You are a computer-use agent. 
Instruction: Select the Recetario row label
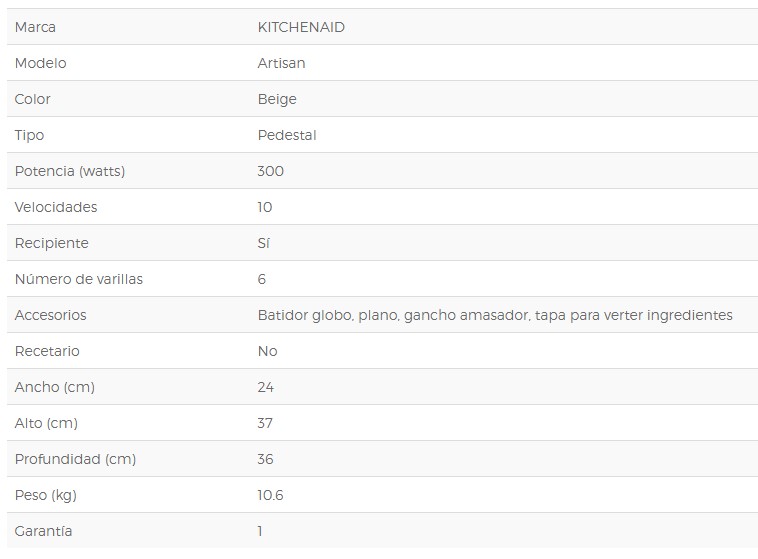tap(47, 351)
